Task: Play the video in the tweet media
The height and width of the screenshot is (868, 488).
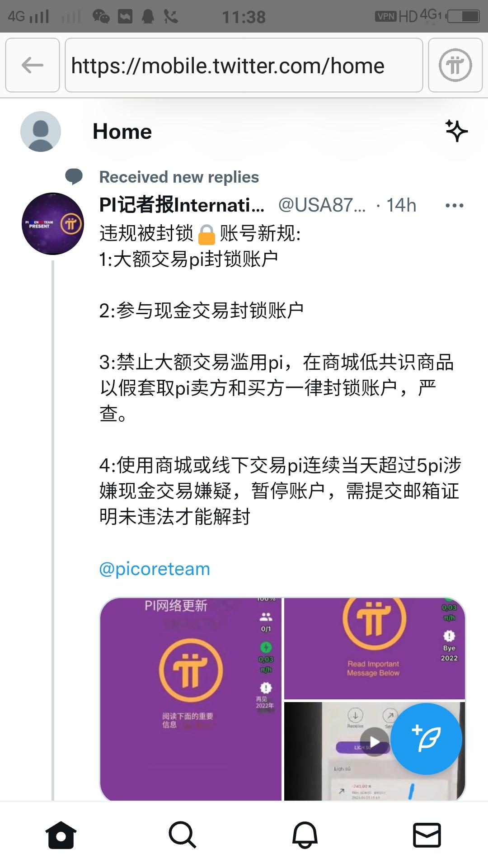Action: point(374,742)
